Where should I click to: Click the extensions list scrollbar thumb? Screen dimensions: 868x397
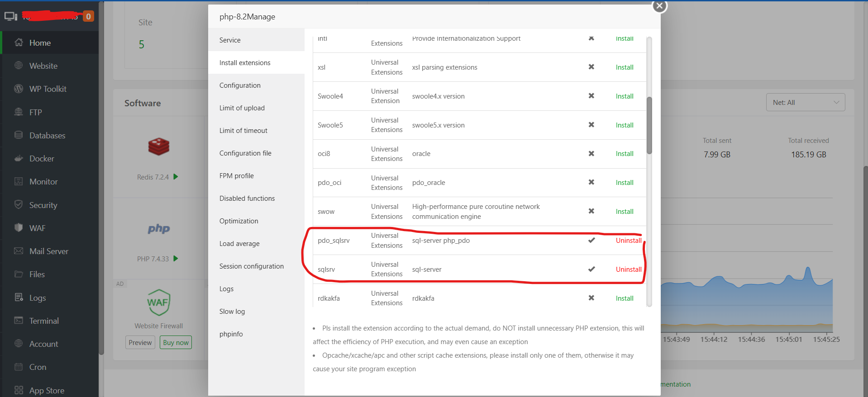click(649, 125)
